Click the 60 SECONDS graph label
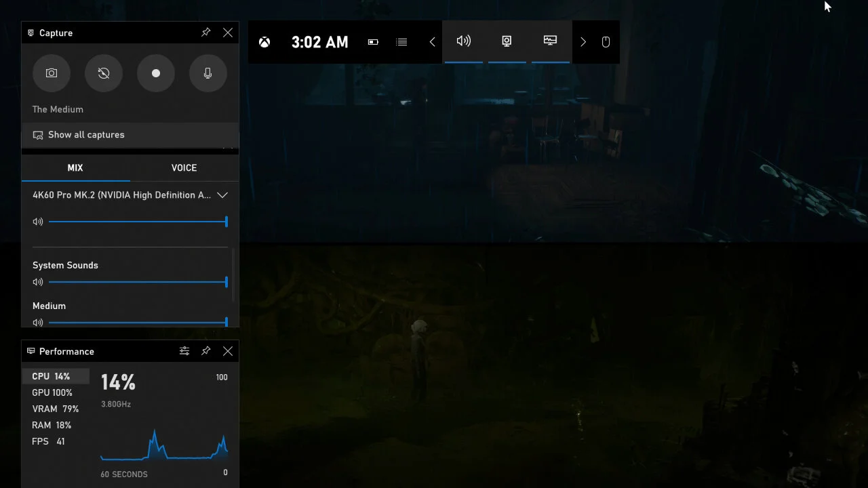 (x=124, y=474)
